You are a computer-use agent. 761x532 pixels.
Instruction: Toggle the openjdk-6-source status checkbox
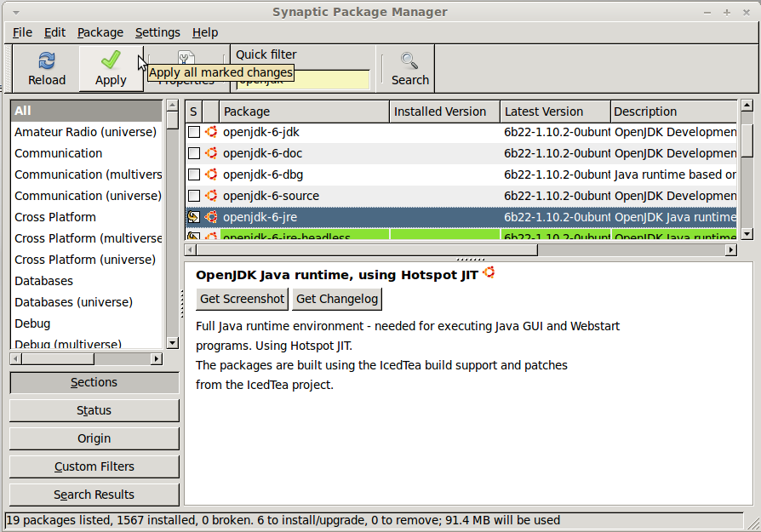(193, 196)
